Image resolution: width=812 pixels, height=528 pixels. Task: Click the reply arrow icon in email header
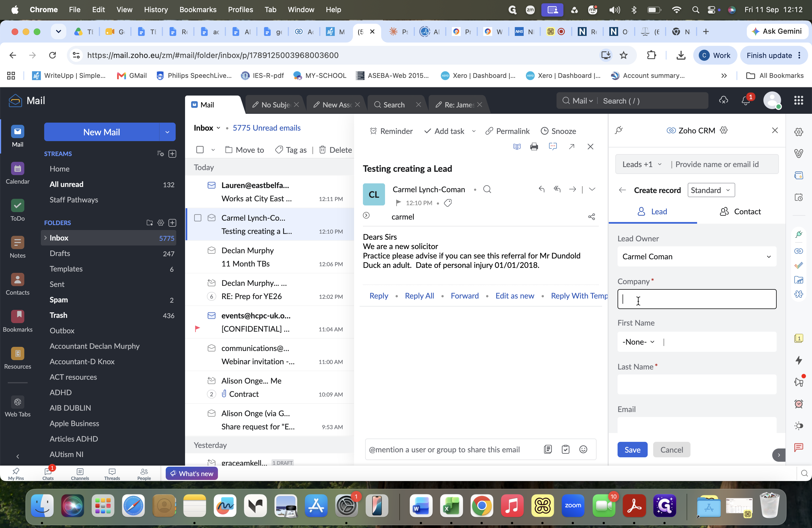point(541,189)
